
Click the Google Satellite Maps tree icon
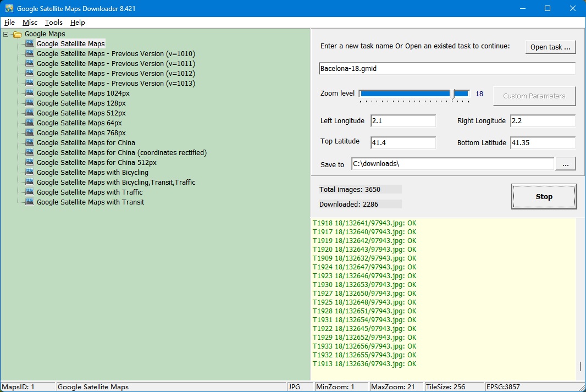[x=30, y=43]
